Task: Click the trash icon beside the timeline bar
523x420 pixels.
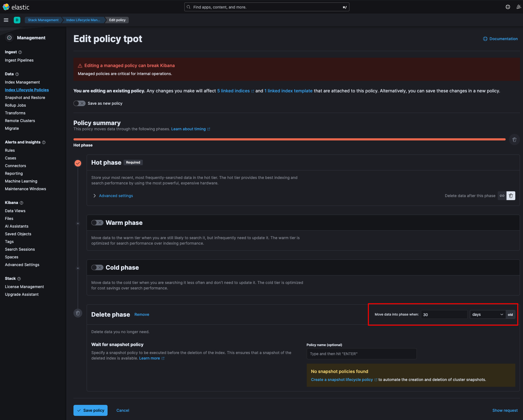Action: tap(514, 140)
